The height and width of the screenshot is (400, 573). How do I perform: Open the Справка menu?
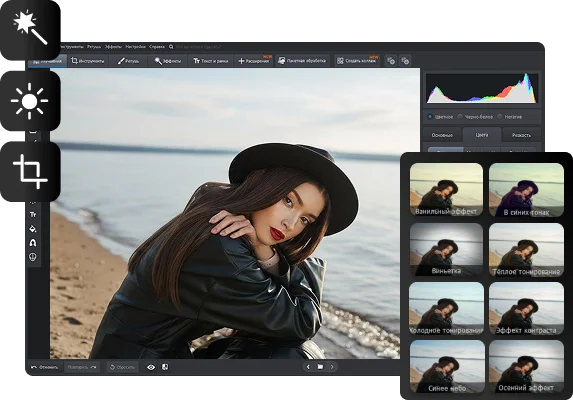157,47
